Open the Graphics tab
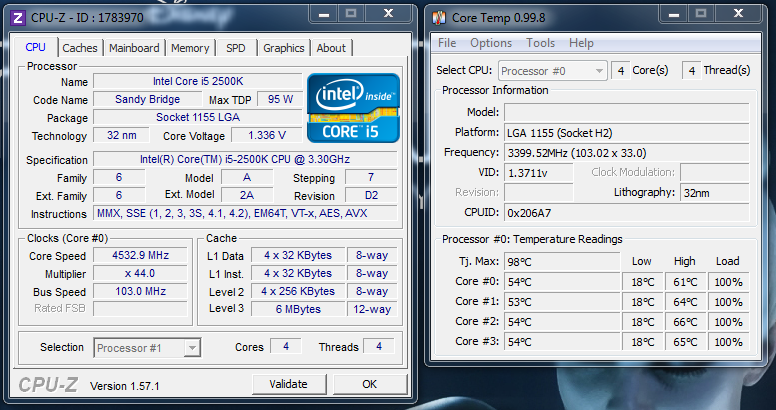Viewport: 776px width, 410px height. [x=284, y=48]
